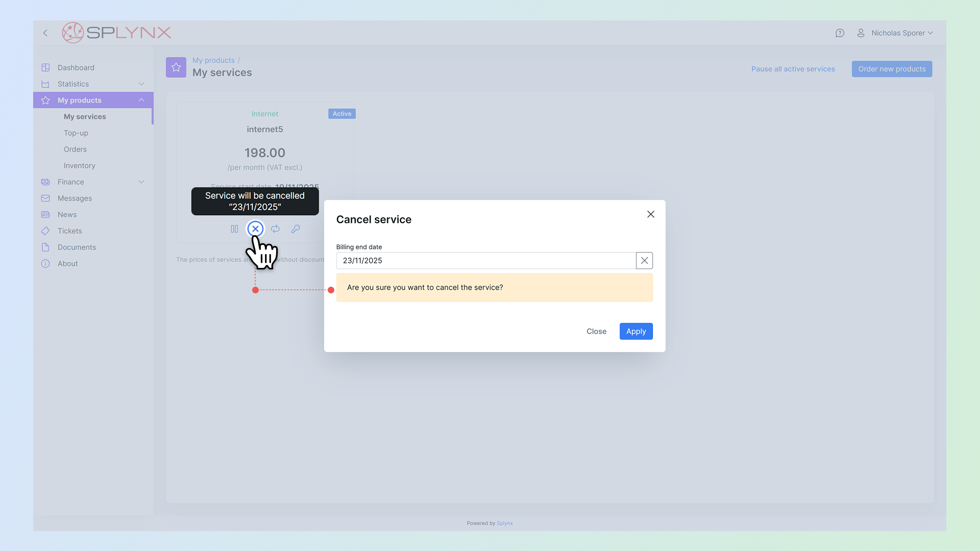Click the Close button in dialog

596,332
